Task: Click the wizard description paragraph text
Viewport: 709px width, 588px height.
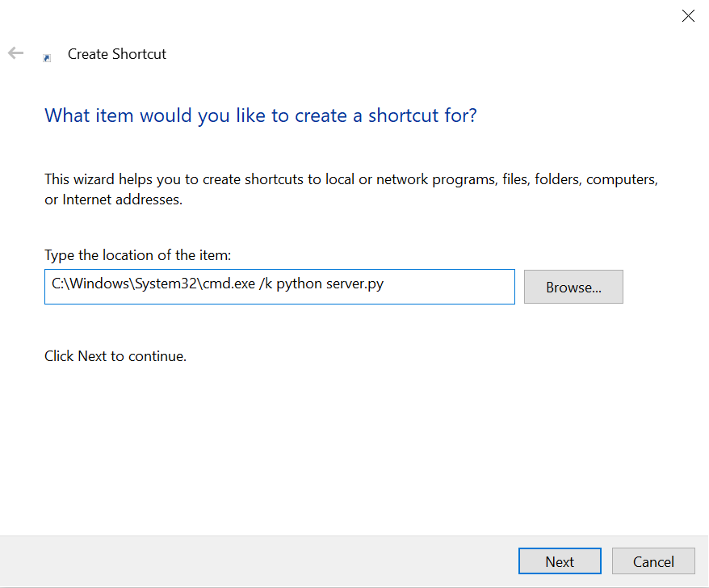Action: tap(351, 189)
